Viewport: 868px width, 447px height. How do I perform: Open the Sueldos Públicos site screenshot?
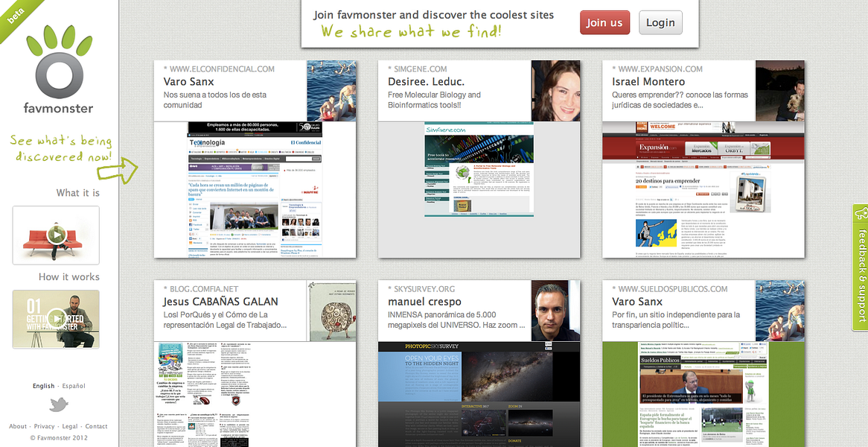(703, 394)
